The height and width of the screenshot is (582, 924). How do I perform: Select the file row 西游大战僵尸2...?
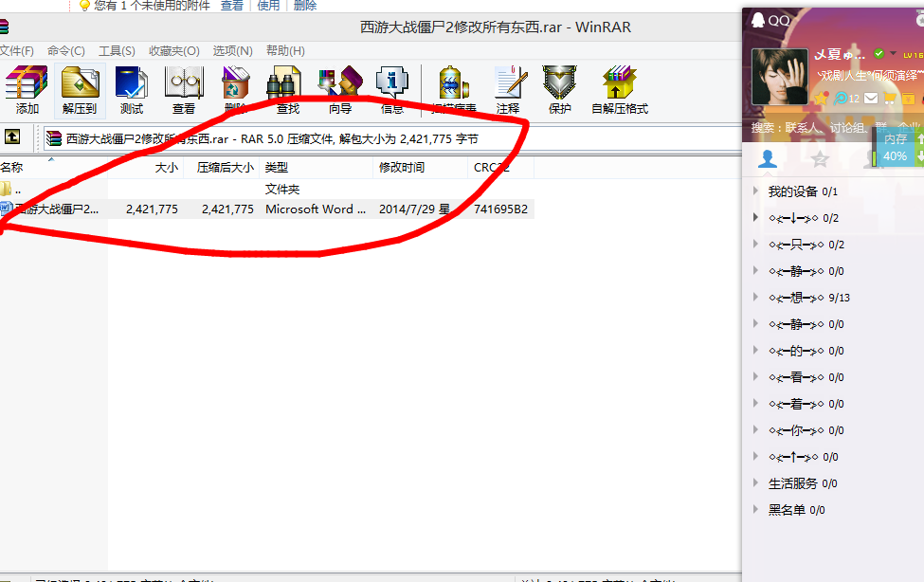(x=267, y=209)
